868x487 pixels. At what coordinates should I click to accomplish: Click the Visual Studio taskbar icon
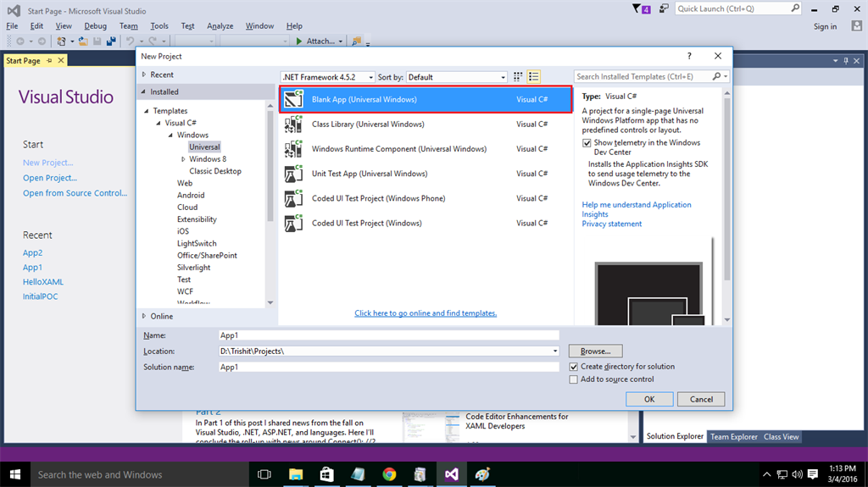pos(451,474)
